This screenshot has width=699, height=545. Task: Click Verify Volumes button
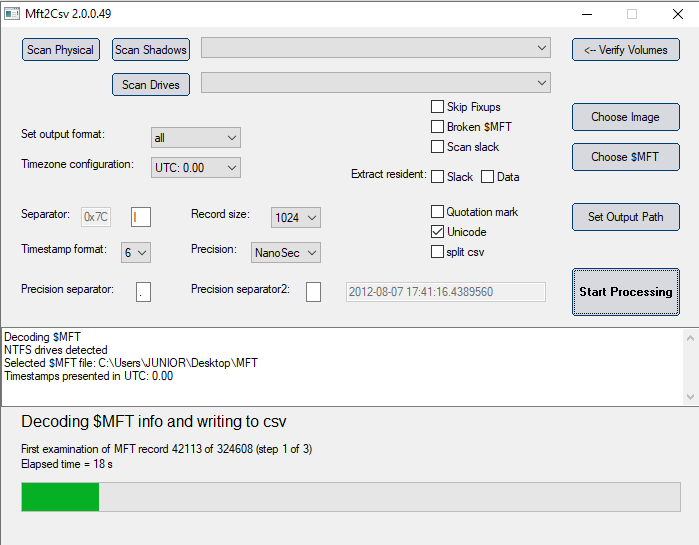(626, 50)
